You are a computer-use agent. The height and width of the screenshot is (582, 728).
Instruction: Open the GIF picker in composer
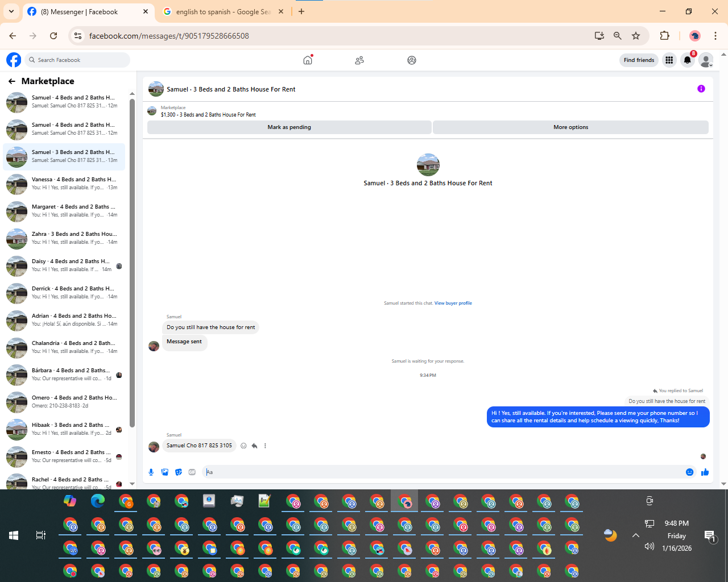point(192,472)
